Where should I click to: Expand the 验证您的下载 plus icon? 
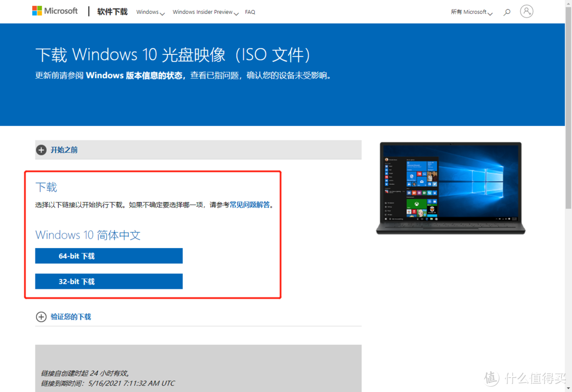(x=41, y=316)
